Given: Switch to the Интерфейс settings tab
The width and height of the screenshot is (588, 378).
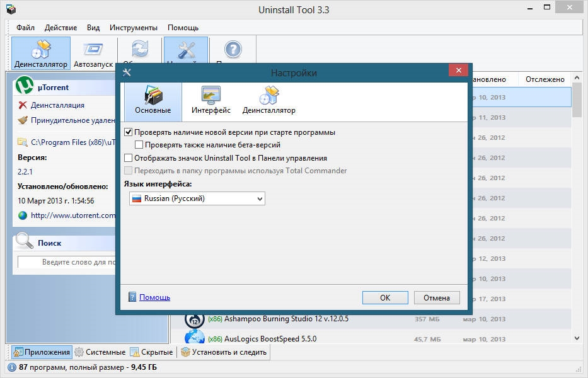Looking at the screenshot, I should coord(210,101).
